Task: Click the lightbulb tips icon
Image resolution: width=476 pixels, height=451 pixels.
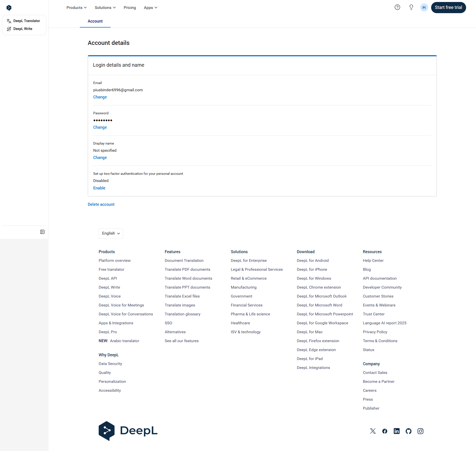Action: coord(411,7)
